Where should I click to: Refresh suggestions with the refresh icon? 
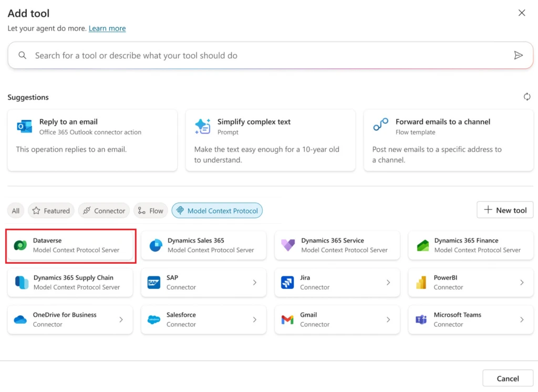pyautogui.click(x=526, y=97)
